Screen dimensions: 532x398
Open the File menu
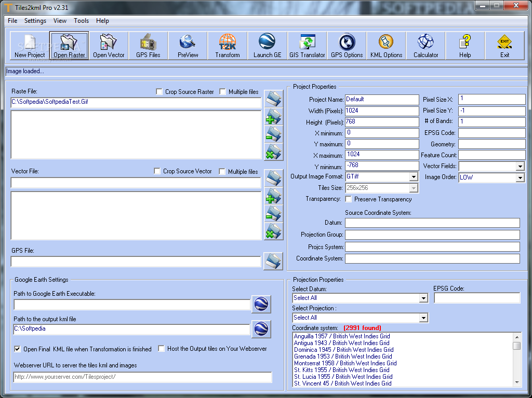(x=12, y=21)
